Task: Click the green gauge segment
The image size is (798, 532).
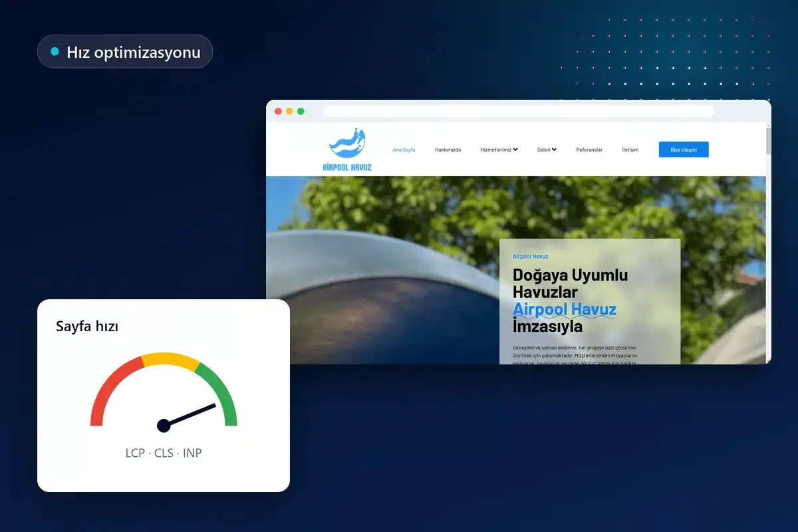Action: click(x=220, y=391)
